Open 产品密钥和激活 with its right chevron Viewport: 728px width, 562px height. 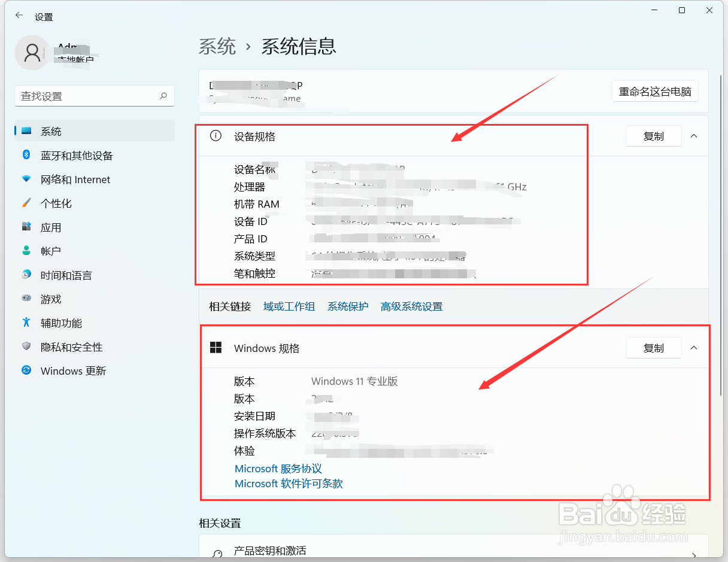click(694, 555)
